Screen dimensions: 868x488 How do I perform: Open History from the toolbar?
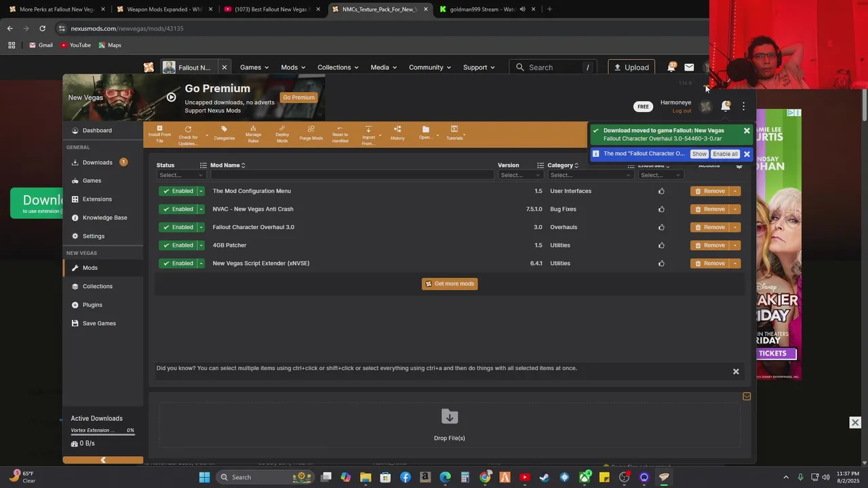[397, 134]
